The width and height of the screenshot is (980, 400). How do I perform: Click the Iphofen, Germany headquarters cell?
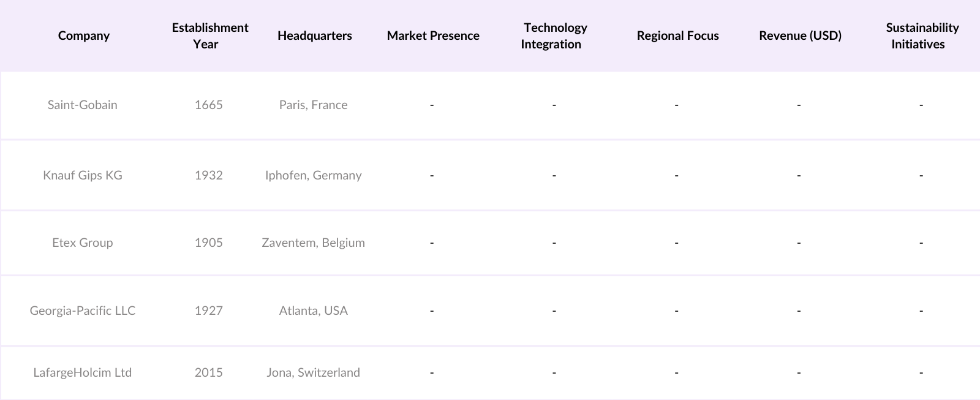click(313, 175)
